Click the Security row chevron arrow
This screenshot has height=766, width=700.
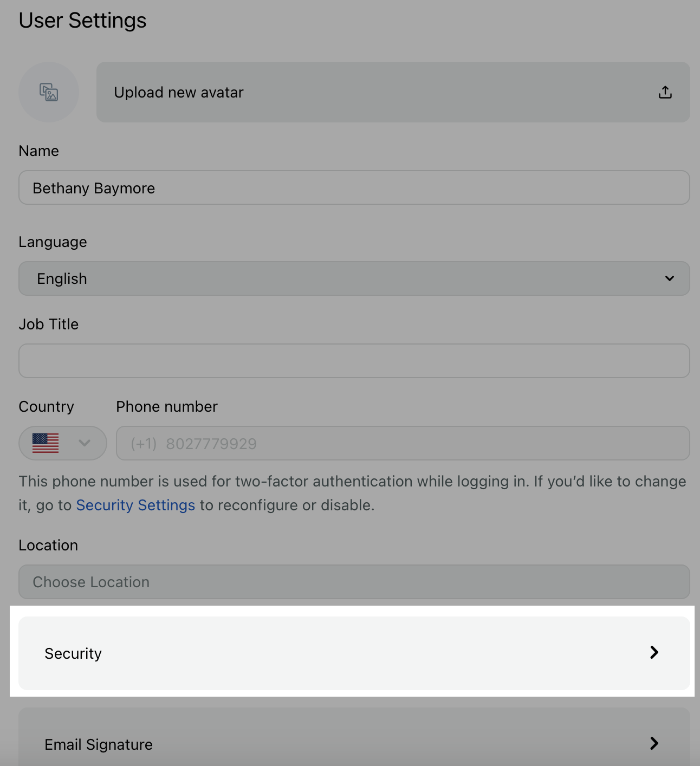(654, 652)
